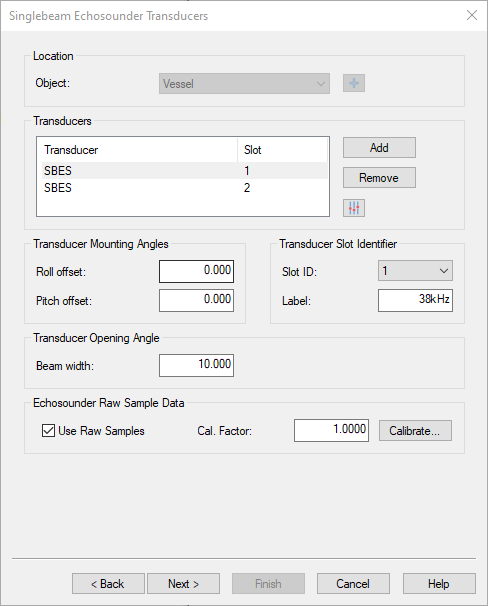Click the Add transducer button
The image size is (488, 606).
[x=379, y=148]
